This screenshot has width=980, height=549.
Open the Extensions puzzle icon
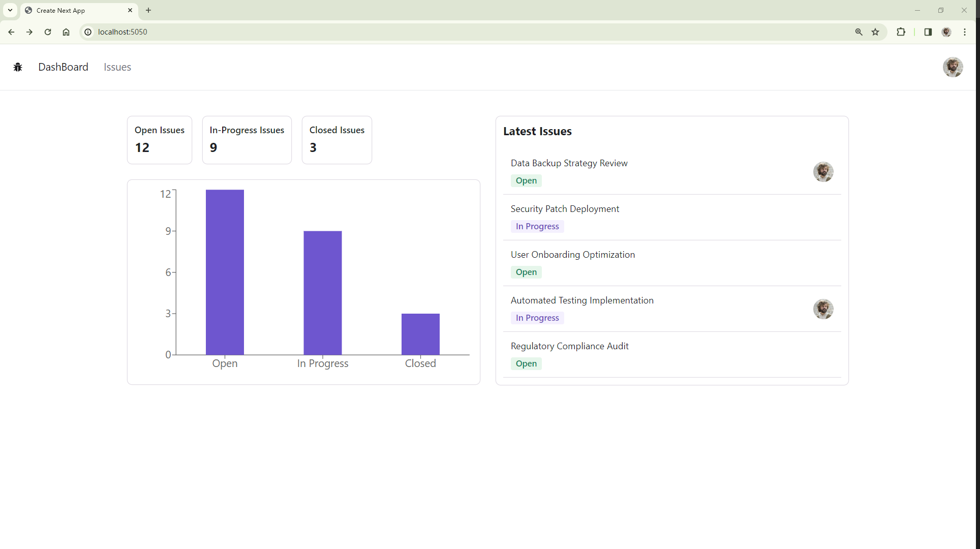pos(901,32)
